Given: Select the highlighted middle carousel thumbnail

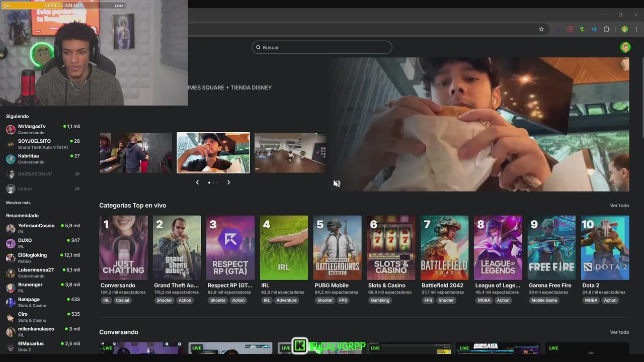Looking at the screenshot, I should (213, 153).
